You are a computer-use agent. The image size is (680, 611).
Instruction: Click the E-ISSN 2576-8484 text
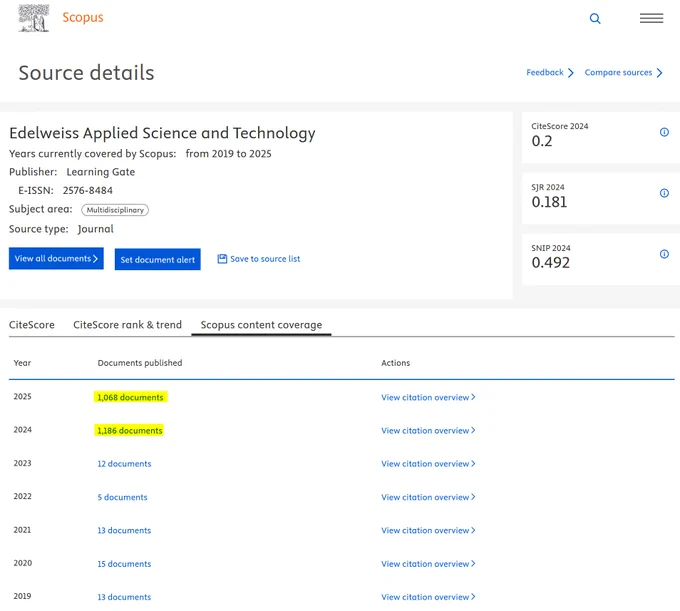click(65, 190)
